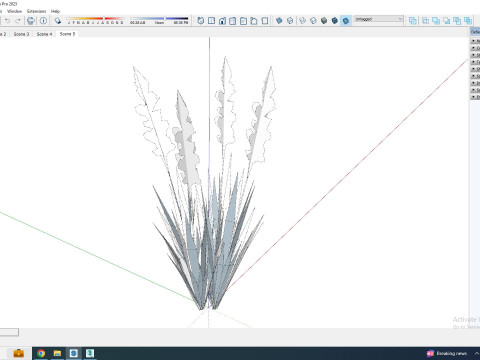Switch to Back view icon
This screenshot has height=360, width=480.
click(243, 21)
